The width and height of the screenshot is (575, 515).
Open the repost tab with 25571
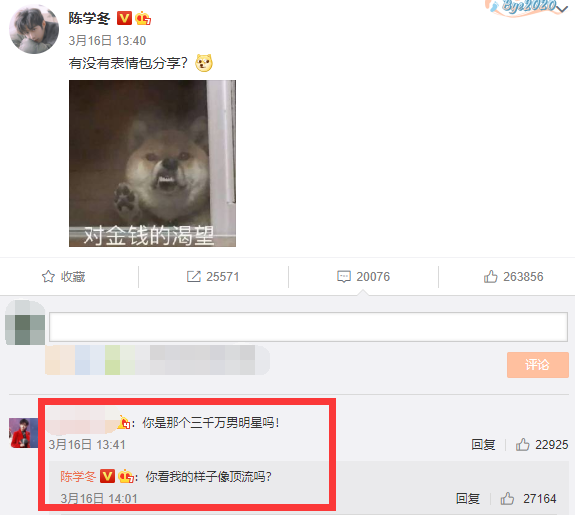point(213,277)
